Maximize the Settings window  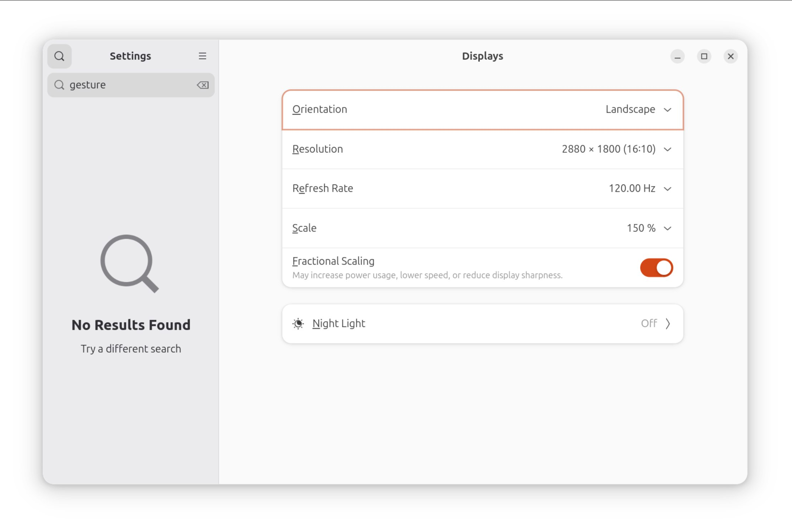click(x=704, y=56)
